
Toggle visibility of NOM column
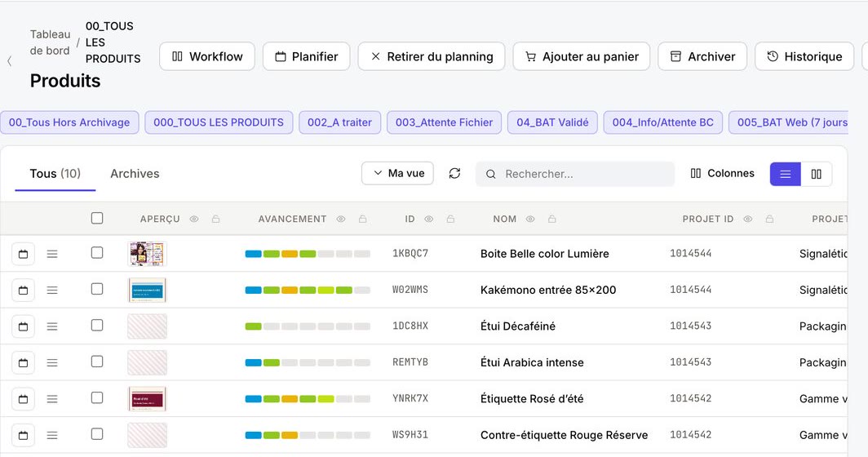(530, 219)
